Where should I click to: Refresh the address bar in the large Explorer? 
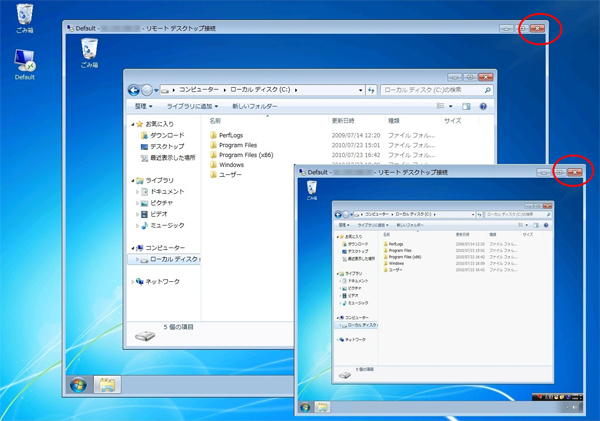pos(371,90)
